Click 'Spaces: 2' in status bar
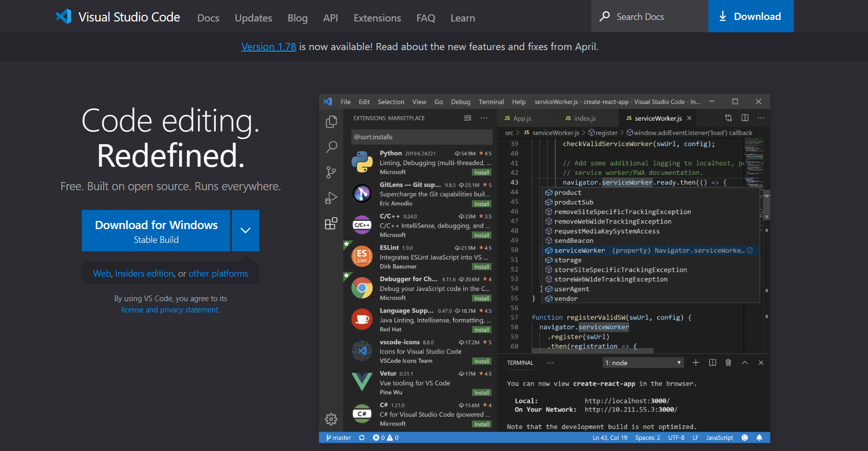 point(648,438)
